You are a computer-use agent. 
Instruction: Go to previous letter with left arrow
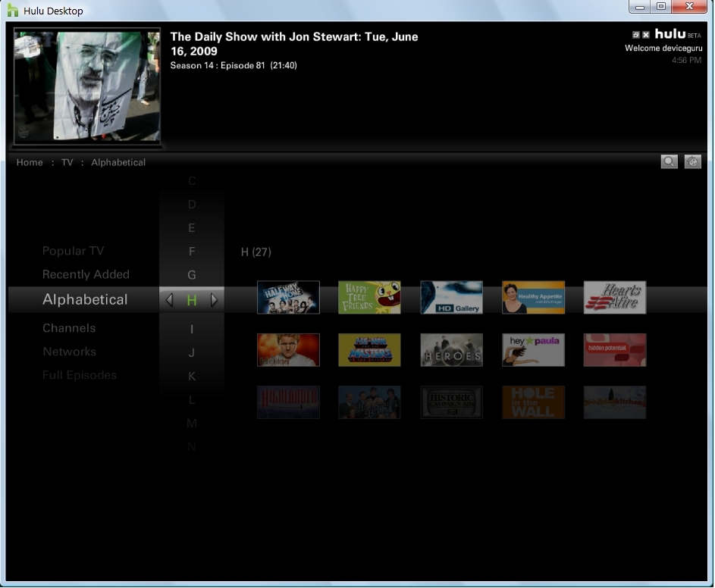169,300
